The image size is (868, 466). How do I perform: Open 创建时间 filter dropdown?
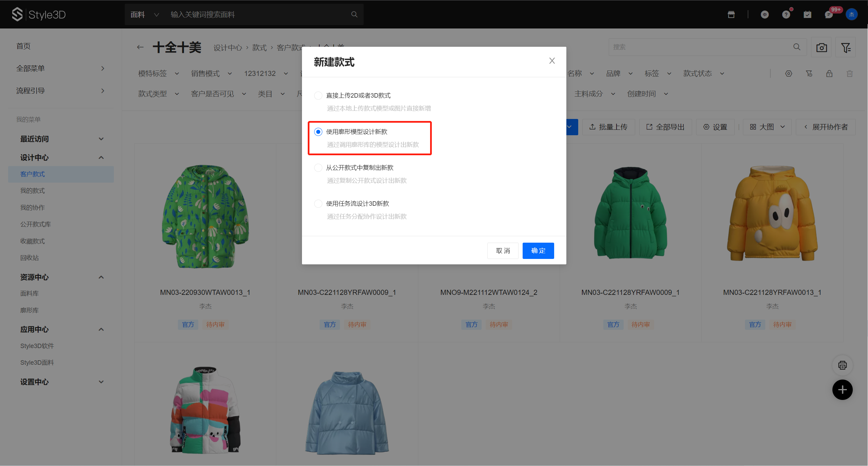[x=648, y=94]
